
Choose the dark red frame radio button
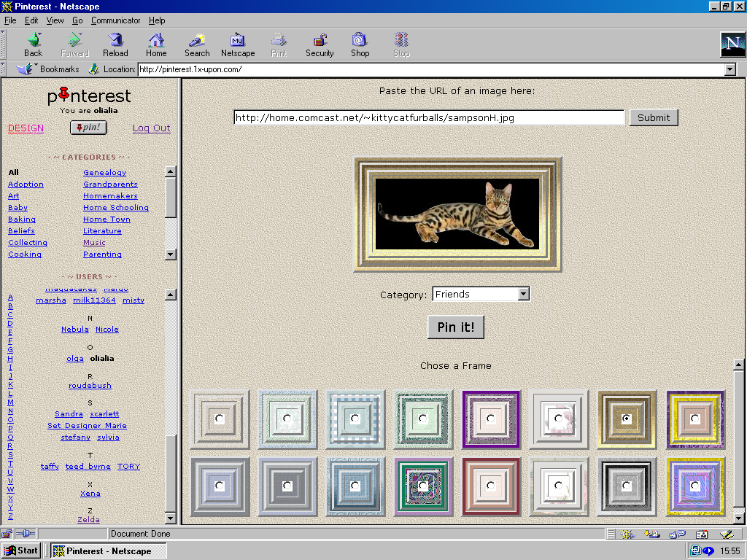click(x=490, y=486)
